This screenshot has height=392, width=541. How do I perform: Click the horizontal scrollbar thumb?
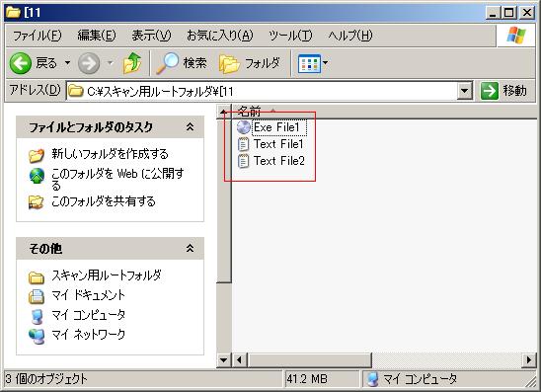[x=309, y=360]
